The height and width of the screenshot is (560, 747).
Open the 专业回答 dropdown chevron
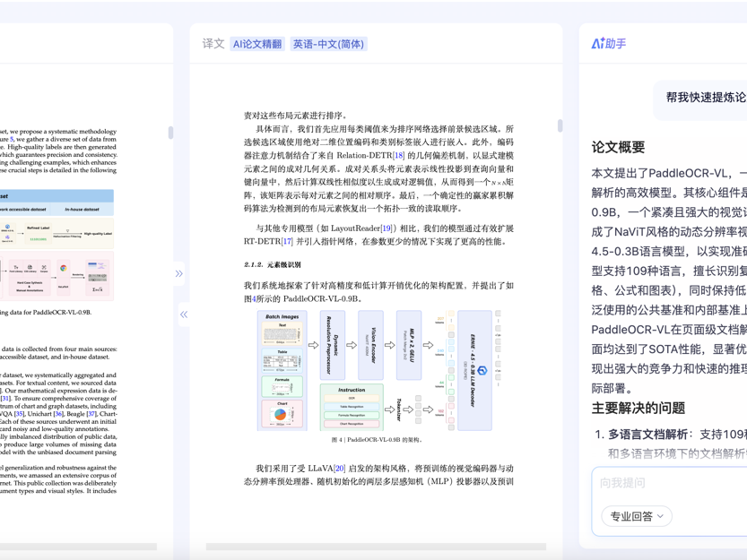click(x=658, y=517)
